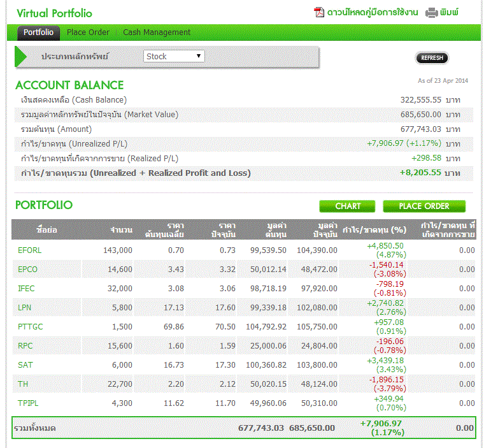This screenshot has width=491, height=448.
Task: Open the PTTGC stock link
Action: click(30, 327)
